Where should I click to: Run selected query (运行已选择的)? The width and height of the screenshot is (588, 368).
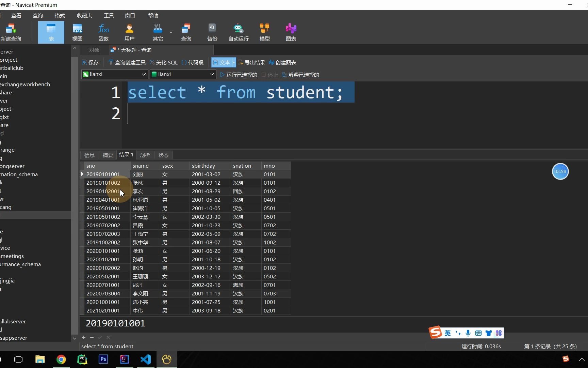(x=239, y=75)
